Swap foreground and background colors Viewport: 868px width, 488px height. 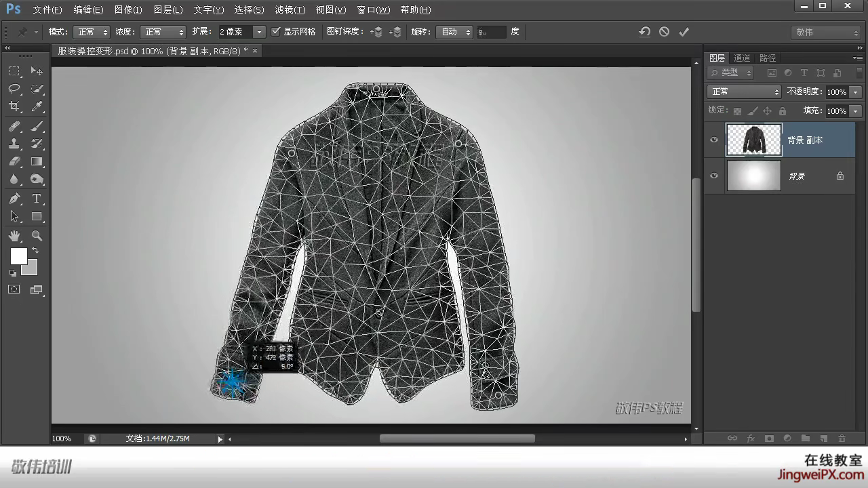pos(35,250)
